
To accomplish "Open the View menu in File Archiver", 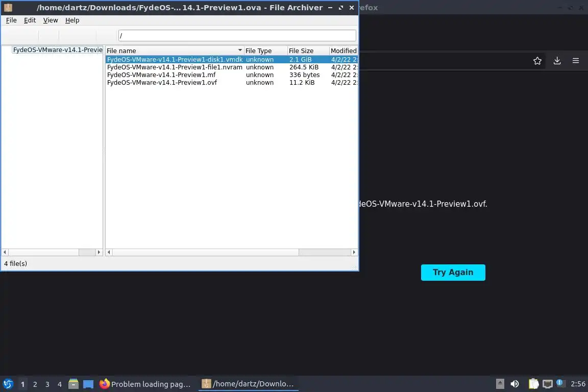I will 50,20.
